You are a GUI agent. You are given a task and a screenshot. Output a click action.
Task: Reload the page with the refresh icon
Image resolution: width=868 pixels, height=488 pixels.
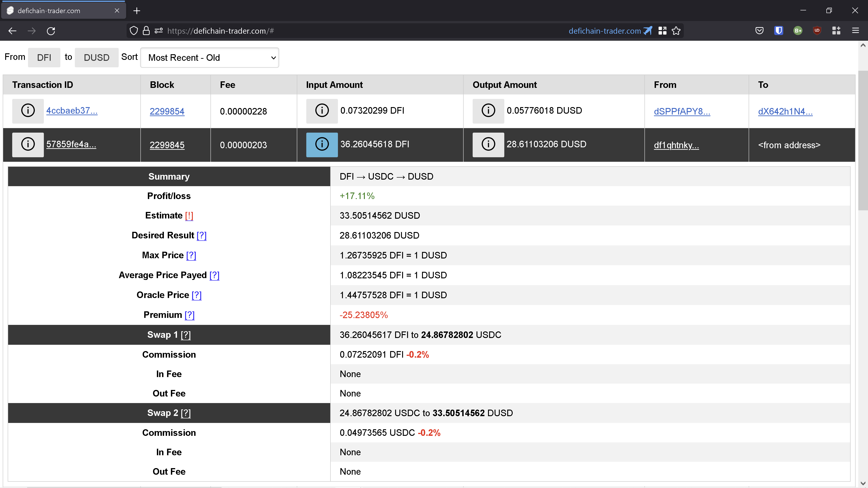51,31
